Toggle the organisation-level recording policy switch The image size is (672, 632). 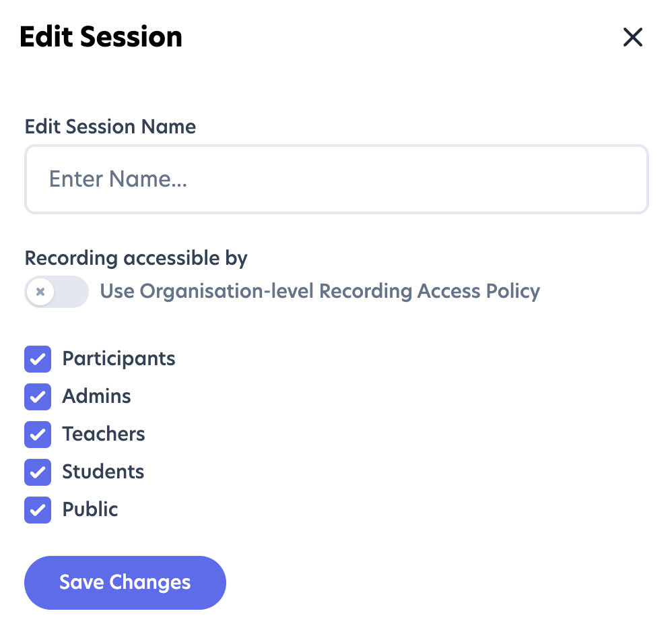57,292
